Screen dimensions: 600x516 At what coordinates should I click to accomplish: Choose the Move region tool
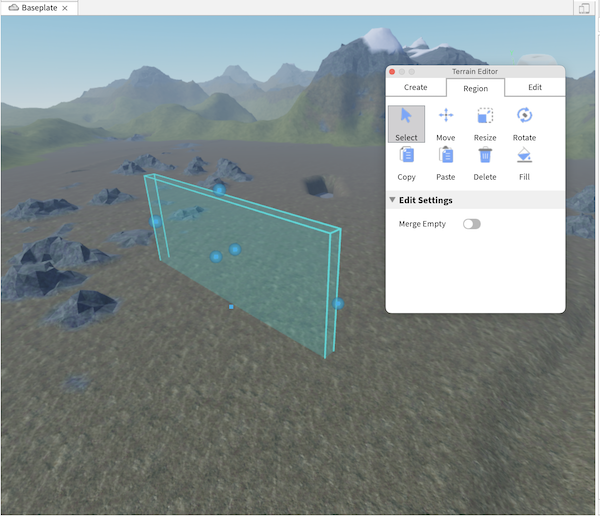point(445,124)
